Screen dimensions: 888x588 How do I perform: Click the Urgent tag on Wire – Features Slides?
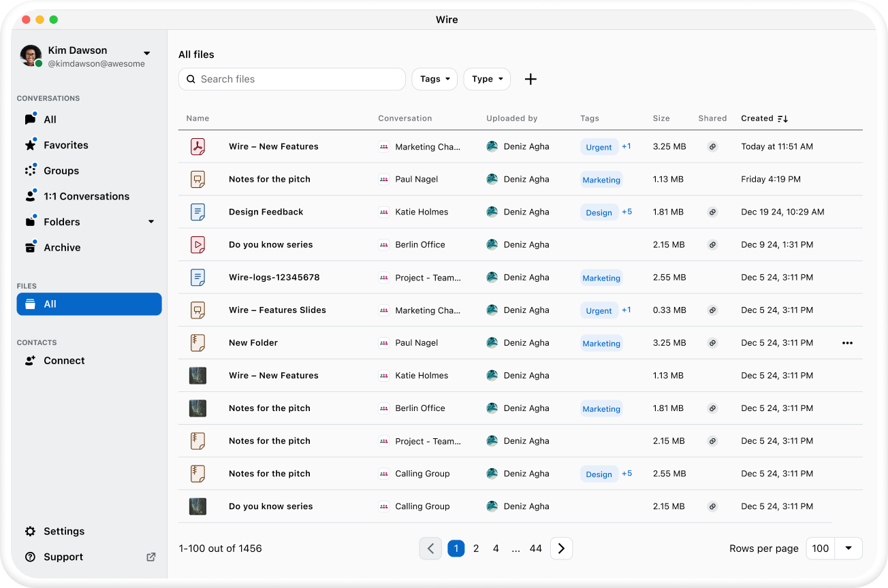(599, 310)
